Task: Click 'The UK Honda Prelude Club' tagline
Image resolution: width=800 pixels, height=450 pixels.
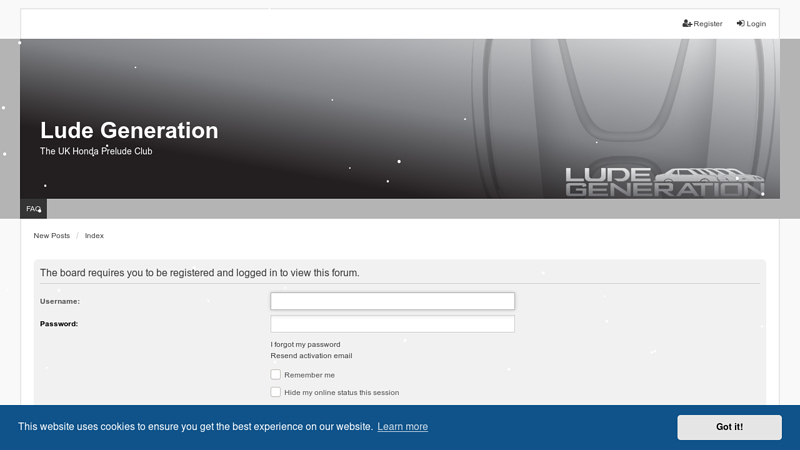Action: 96,151
